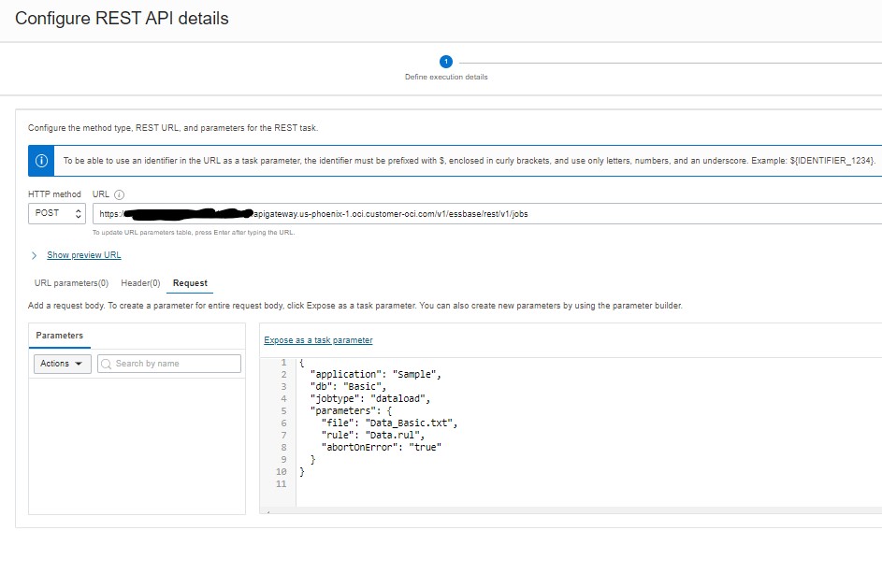Open the Actions dropdown in the Parameters panel
The height and width of the screenshot is (588, 882).
click(x=61, y=364)
